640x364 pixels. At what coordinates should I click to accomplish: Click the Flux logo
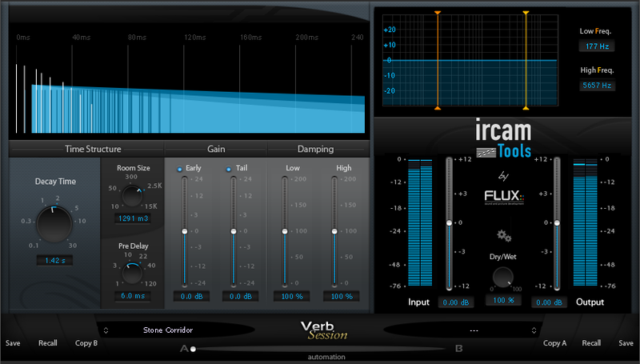504,197
